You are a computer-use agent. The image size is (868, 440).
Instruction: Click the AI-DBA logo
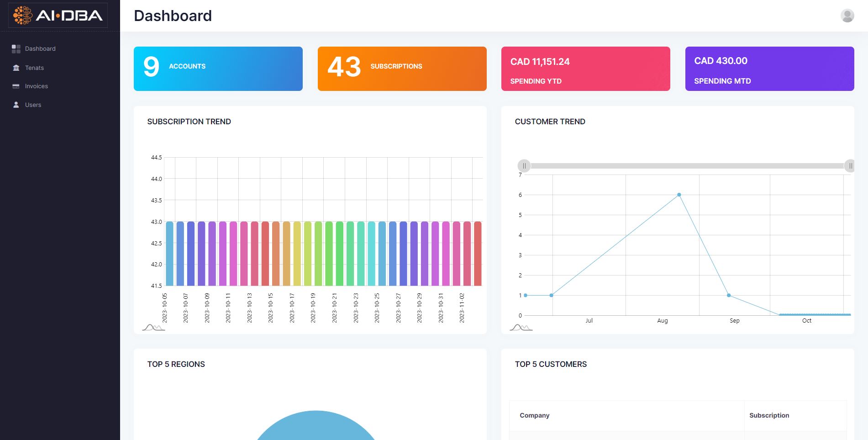[x=58, y=16]
